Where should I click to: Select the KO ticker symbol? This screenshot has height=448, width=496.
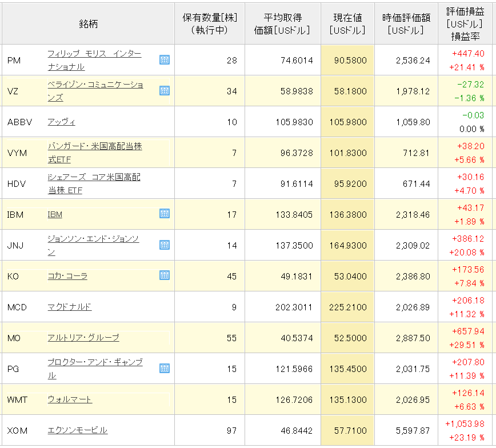click(x=13, y=277)
